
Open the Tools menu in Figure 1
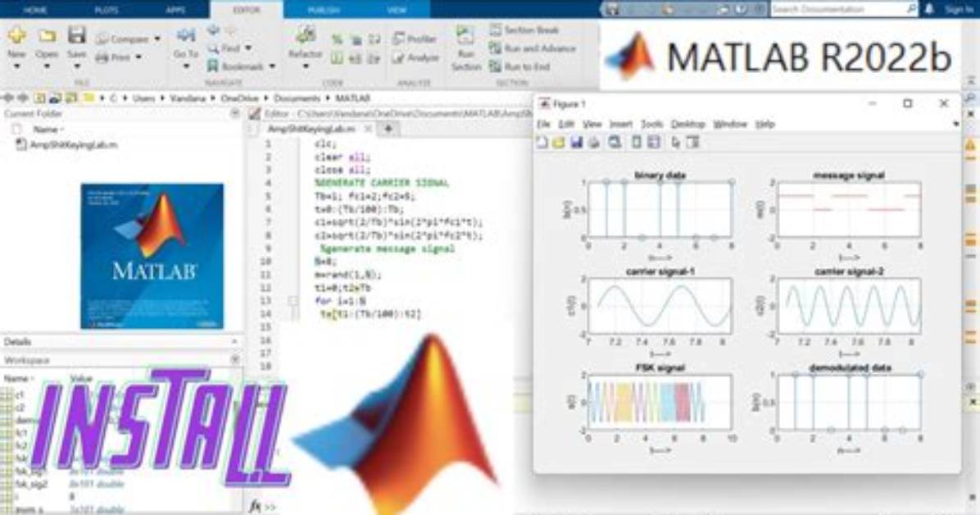tap(651, 124)
